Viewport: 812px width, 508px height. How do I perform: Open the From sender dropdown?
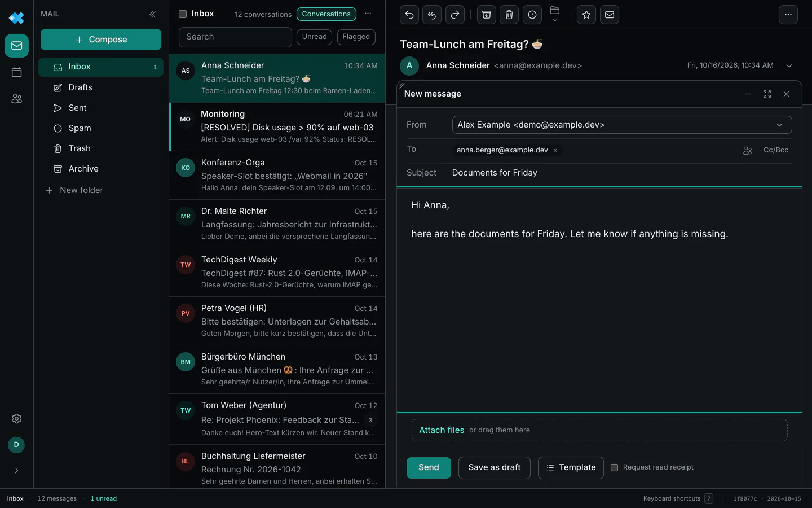[x=622, y=125]
